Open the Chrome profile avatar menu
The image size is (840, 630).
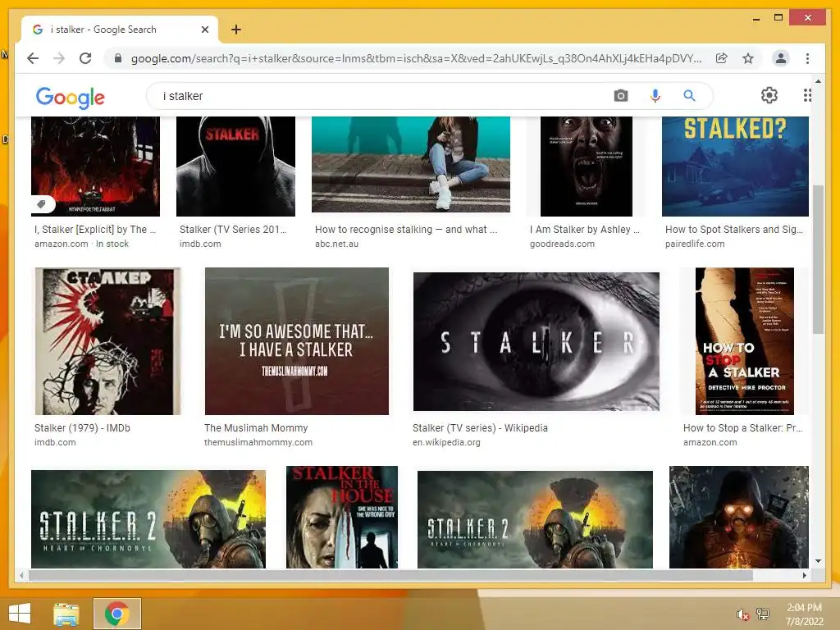(x=781, y=58)
